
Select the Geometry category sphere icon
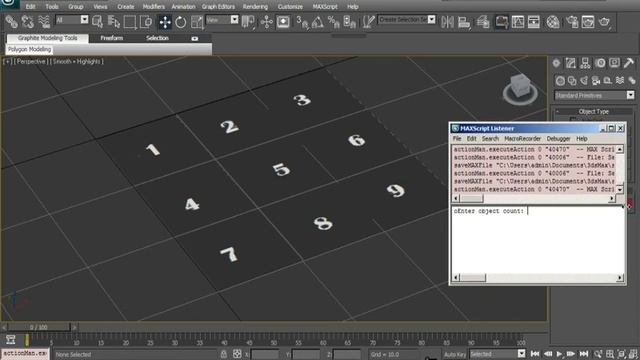point(560,80)
